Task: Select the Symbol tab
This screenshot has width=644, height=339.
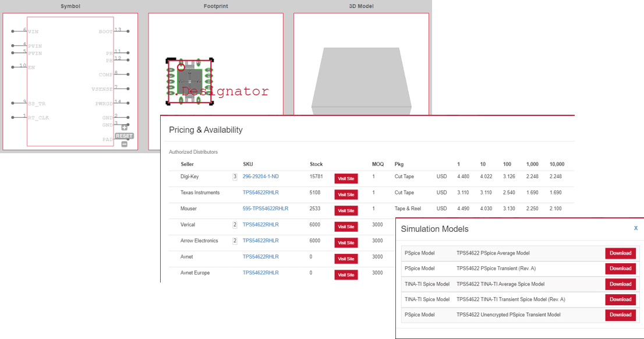Action: [70, 6]
